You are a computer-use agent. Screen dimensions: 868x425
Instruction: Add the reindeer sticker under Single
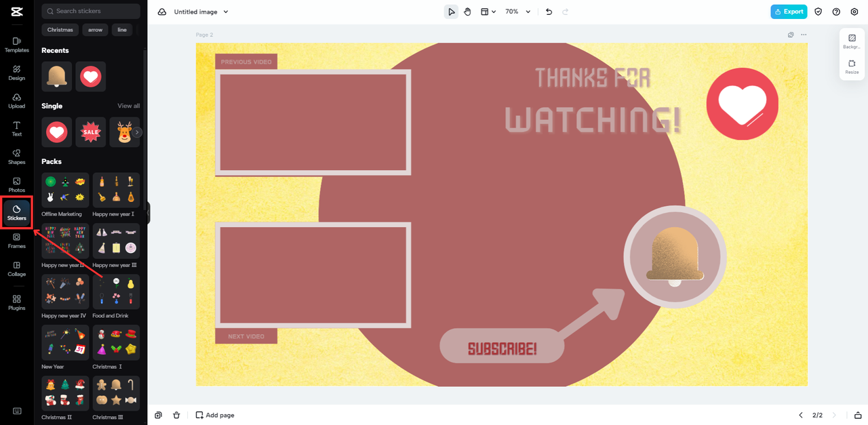click(x=124, y=132)
